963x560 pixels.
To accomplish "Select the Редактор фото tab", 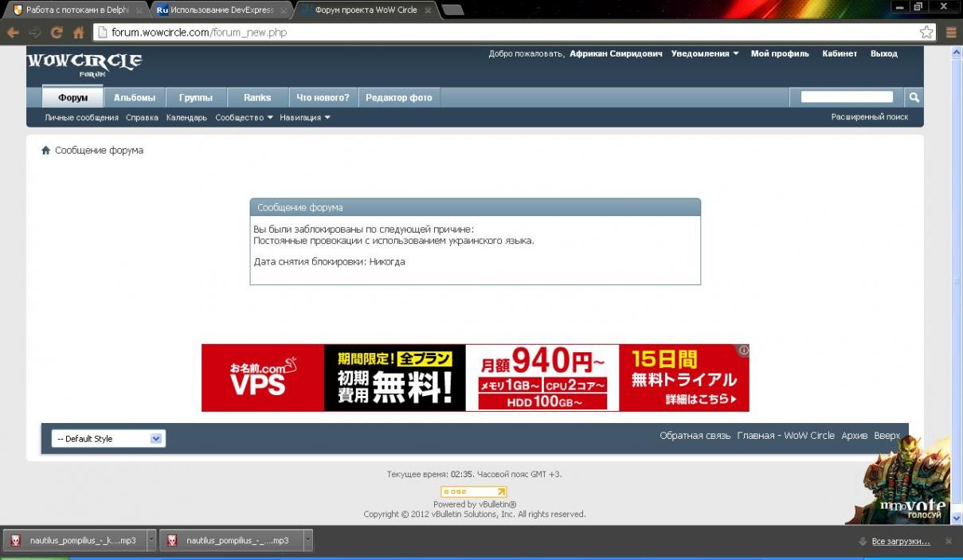I will click(x=398, y=98).
